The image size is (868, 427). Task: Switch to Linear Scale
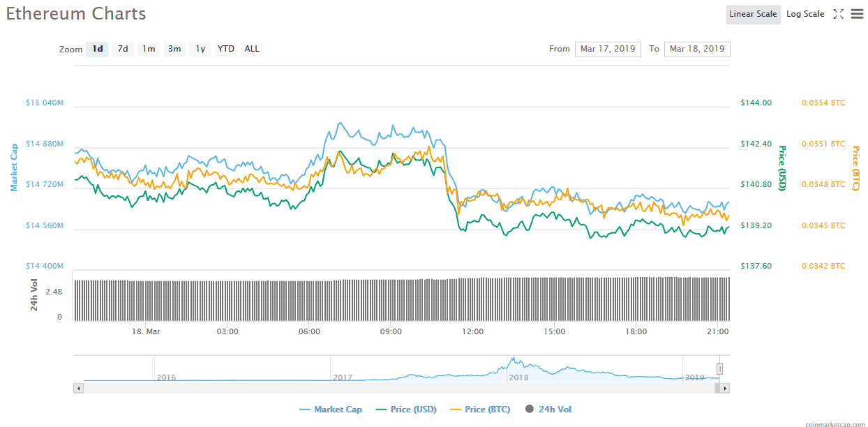(x=753, y=14)
